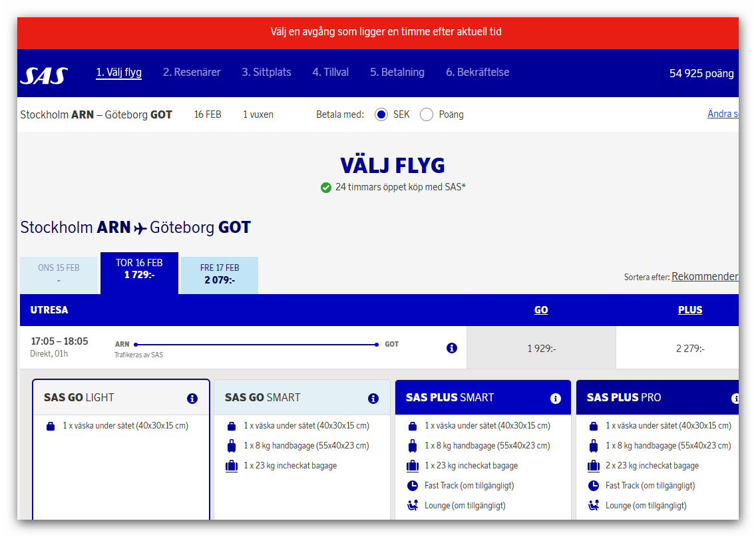
Task: Go to step 2 Resenärer
Action: tap(192, 73)
